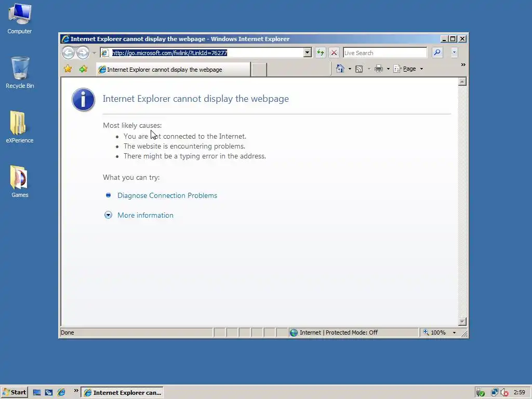Expand the address bar history dropdown
This screenshot has width=532, height=399.
pos(308,52)
